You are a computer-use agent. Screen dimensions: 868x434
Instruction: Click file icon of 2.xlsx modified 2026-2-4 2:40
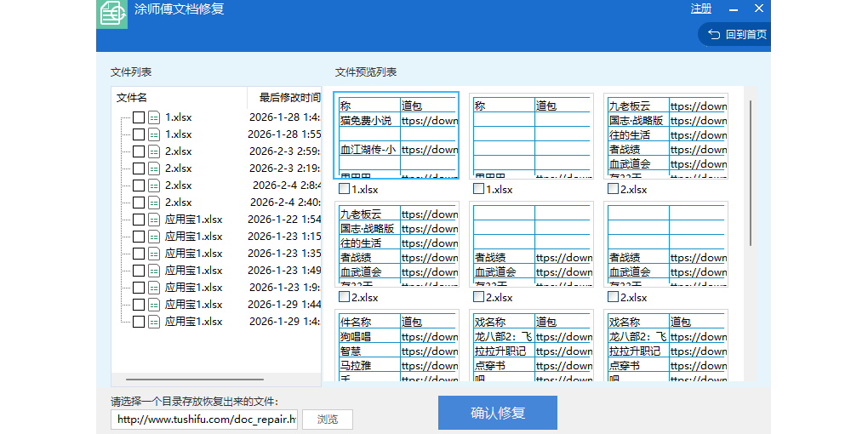coord(154,203)
